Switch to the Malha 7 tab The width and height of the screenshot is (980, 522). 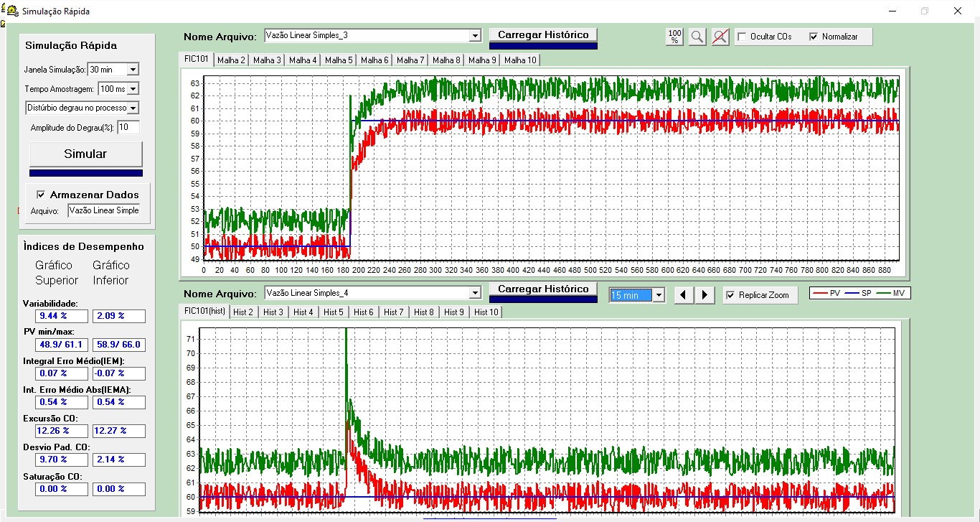[410, 60]
